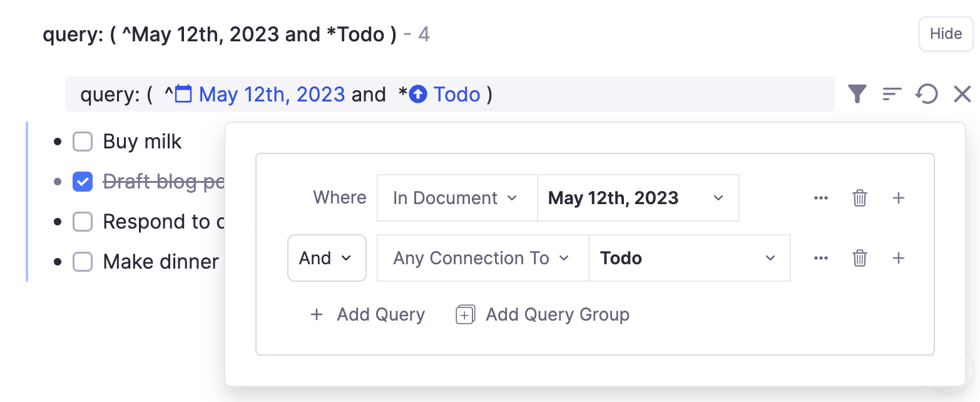The height and width of the screenshot is (402, 980).
Task: Open more options for Todo row
Action: 821,258
